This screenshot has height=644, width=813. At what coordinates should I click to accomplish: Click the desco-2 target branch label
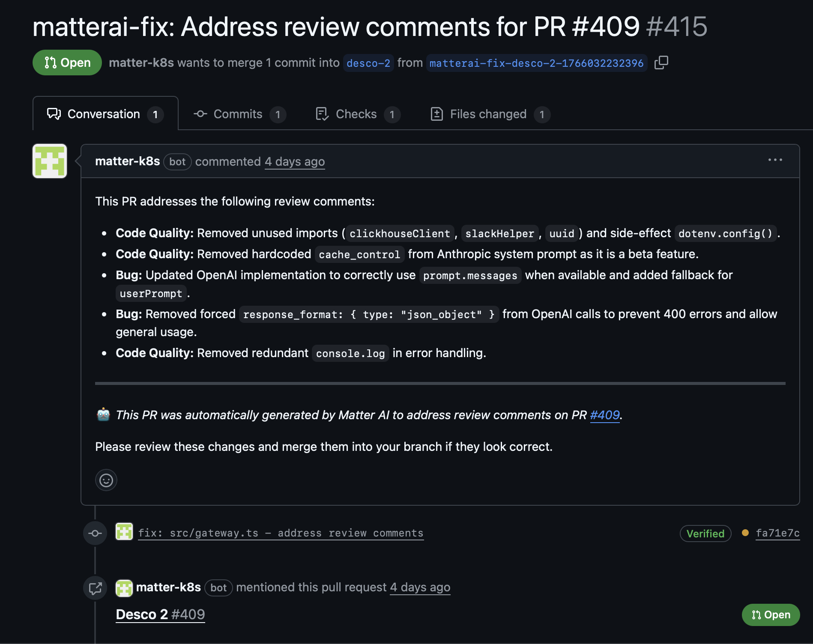(x=368, y=63)
